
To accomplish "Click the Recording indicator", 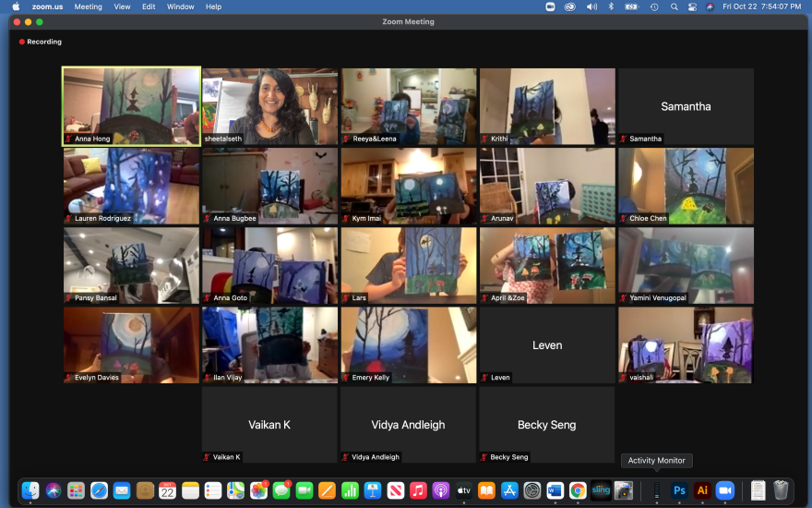I will (x=41, y=42).
